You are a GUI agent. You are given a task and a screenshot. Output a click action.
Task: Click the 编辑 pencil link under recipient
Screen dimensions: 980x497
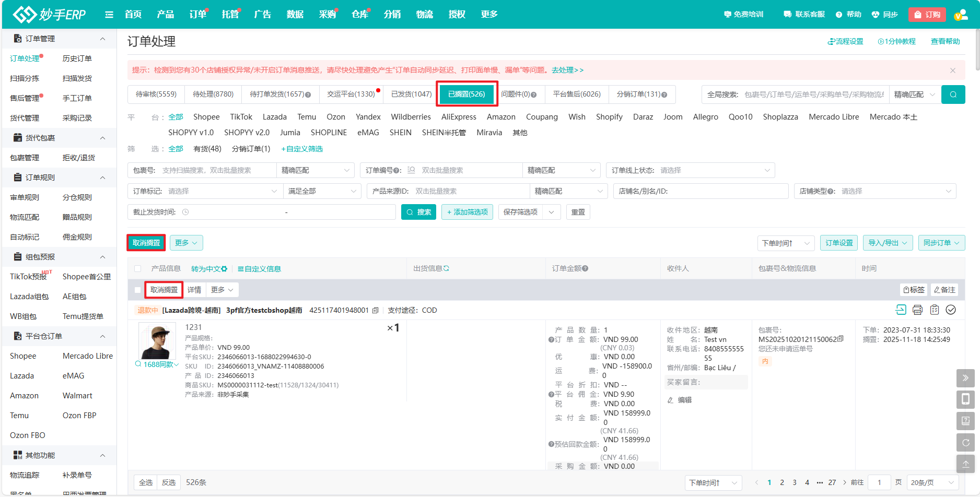[x=680, y=400]
